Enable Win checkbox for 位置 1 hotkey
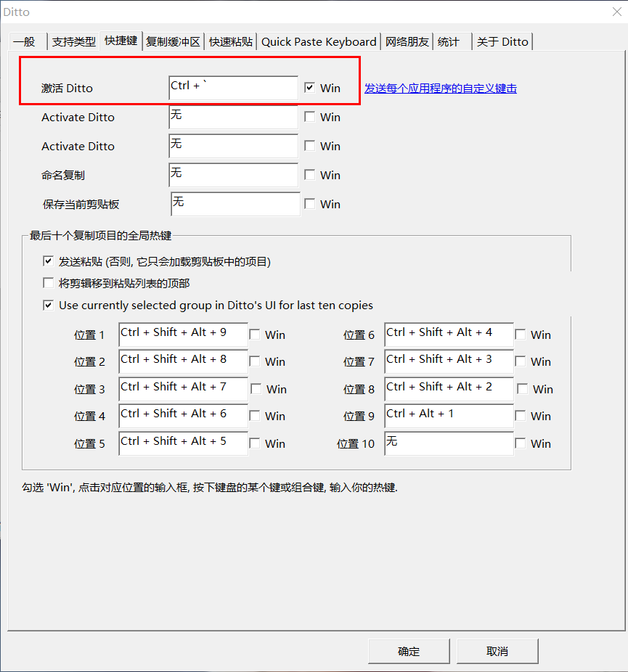This screenshot has width=628, height=672. (254, 334)
